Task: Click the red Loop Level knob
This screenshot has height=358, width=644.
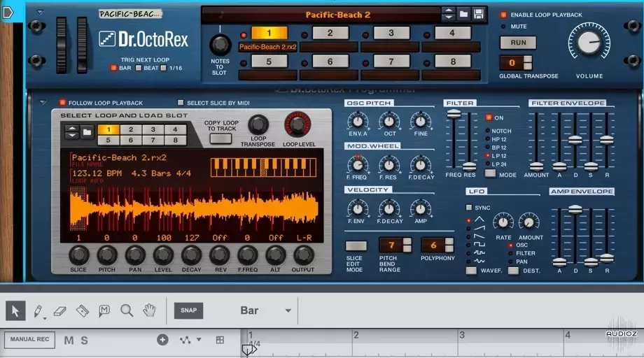Action: [297, 124]
